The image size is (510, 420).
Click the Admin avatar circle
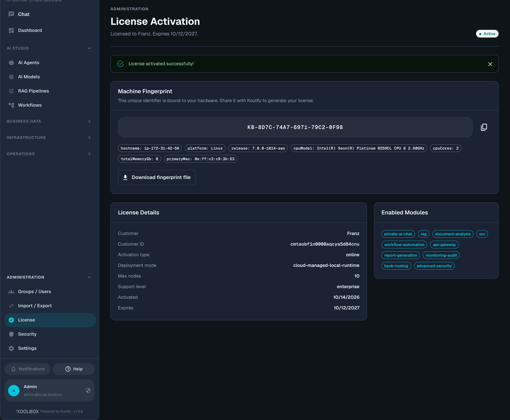click(x=14, y=391)
